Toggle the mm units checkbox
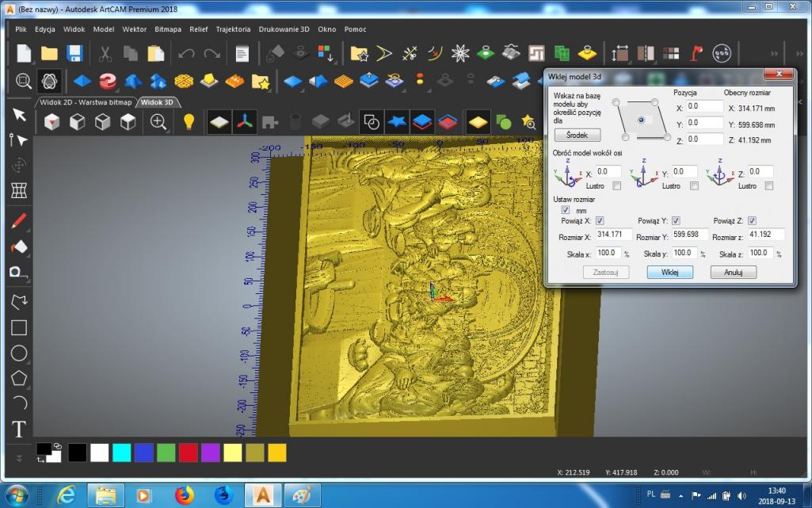This screenshot has width=812, height=508. (x=566, y=210)
